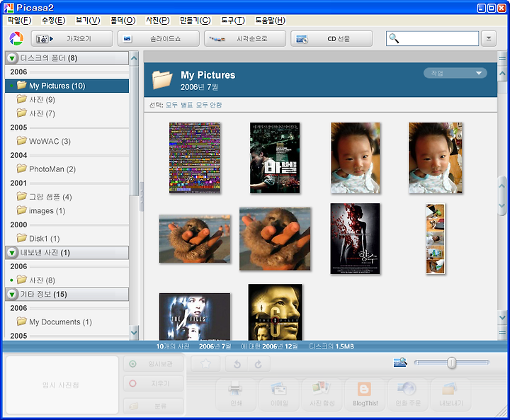Select the 바벨 movie poster thumbnail
Viewport: 510px width, 420px height.
(x=275, y=158)
